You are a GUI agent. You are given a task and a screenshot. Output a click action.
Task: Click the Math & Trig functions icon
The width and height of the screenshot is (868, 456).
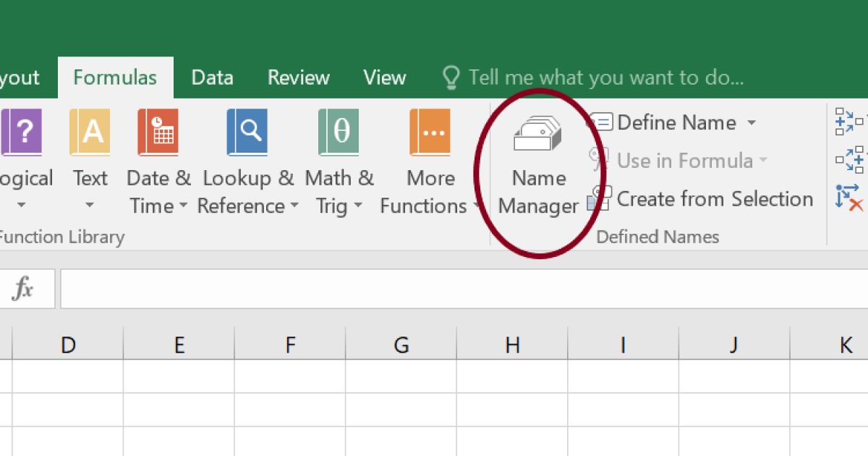tap(338, 132)
